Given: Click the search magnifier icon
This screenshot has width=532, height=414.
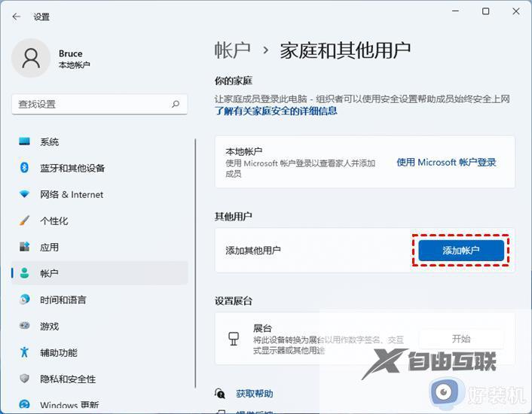Looking at the screenshot, I should point(176,104).
